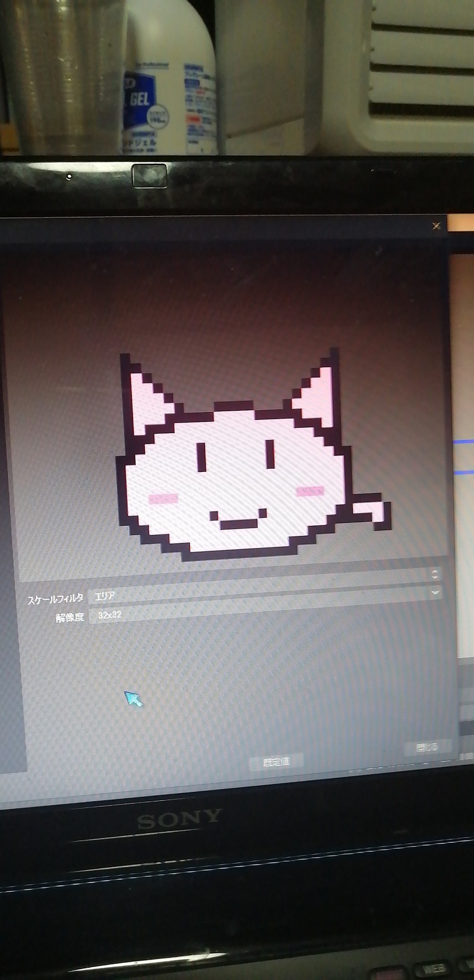Focus the 解像度 field showing 32x32

coord(261,615)
